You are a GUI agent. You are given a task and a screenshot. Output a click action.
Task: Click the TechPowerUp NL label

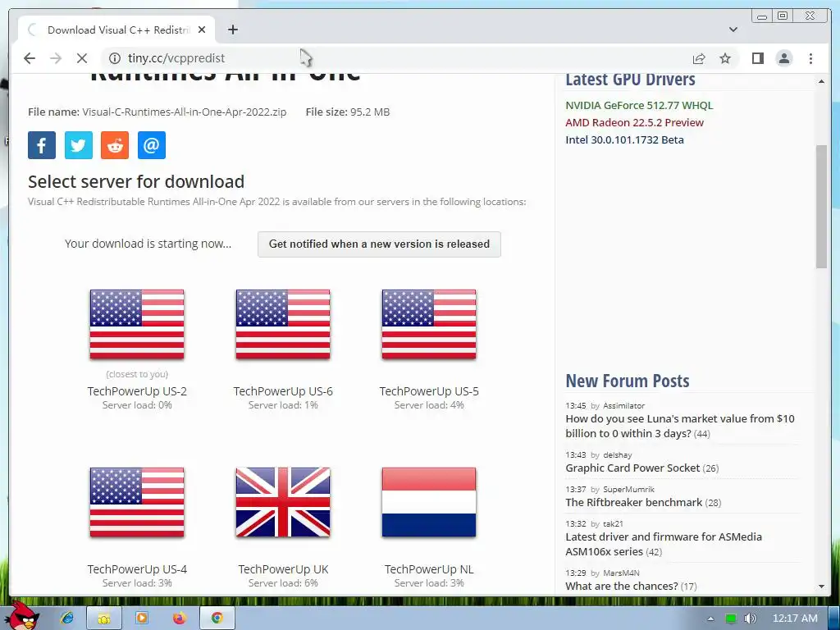(429, 569)
